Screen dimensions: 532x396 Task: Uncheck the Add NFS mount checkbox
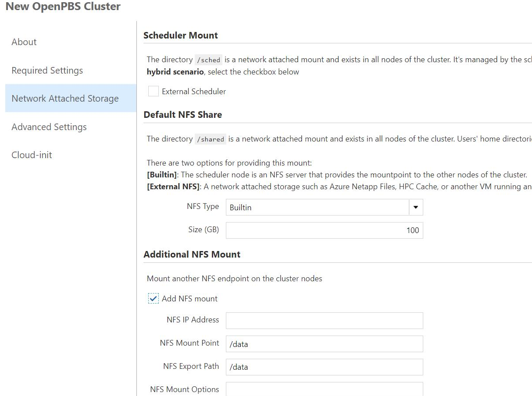pos(154,298)
